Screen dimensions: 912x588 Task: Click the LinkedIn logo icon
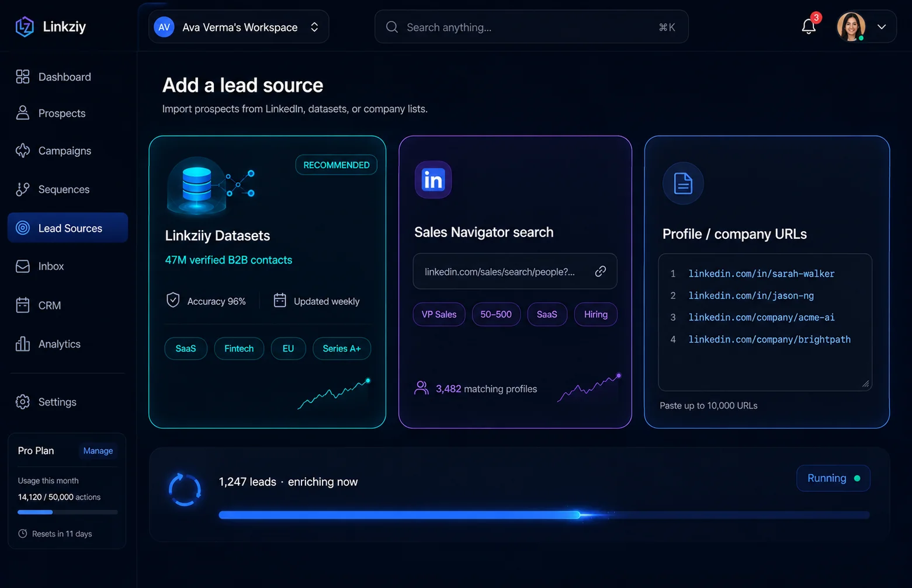click(433, 180)
